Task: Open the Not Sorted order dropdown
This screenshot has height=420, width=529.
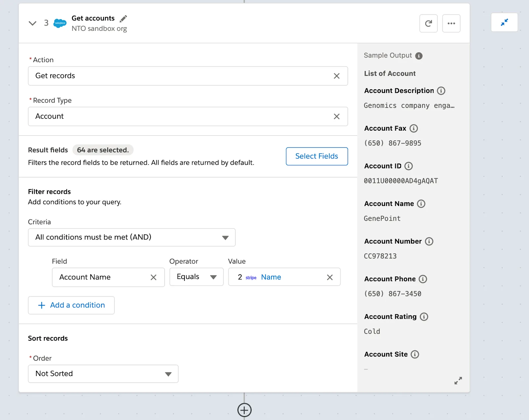Action: pos(168,374)
